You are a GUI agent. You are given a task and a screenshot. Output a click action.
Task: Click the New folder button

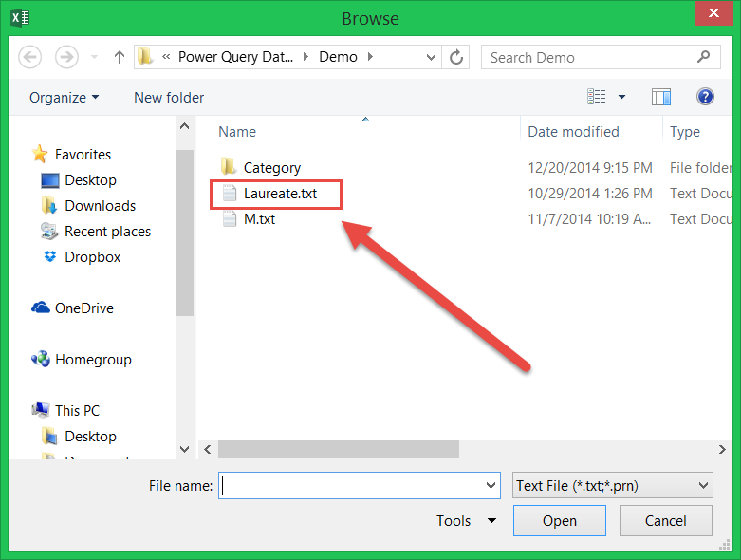(169, 98)
